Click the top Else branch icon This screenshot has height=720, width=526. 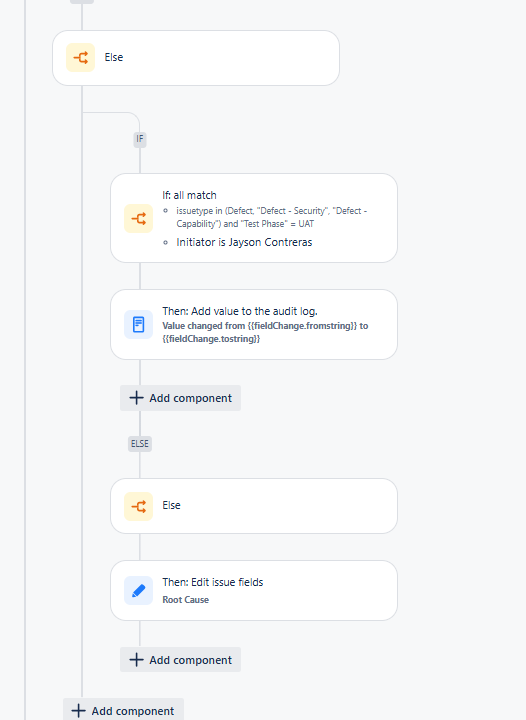[80, 57]
